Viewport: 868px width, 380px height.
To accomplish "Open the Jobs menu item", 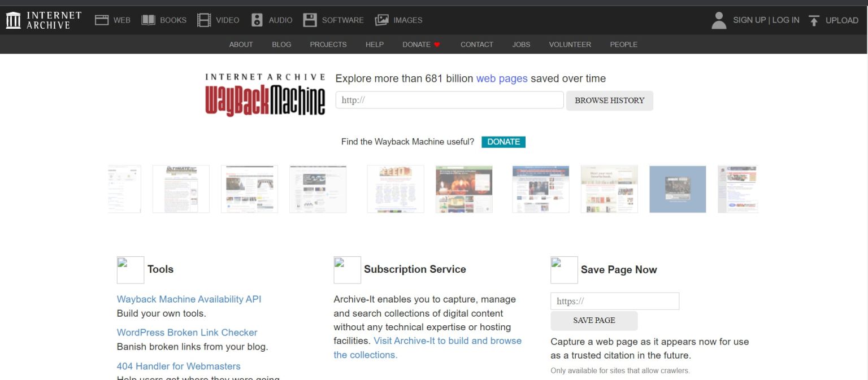I will (521, 45).
